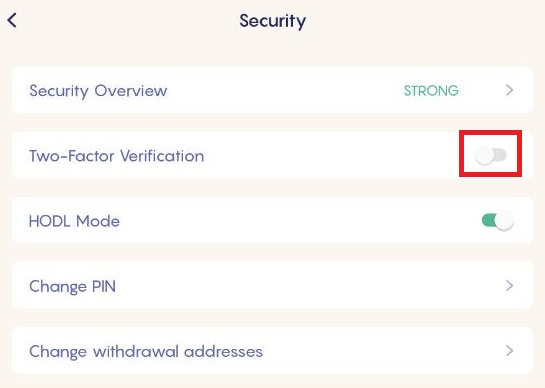Select the Change PIN text label
Viewport: 545px width, 388px height.
pyautogui.click(x=72, y=286)
